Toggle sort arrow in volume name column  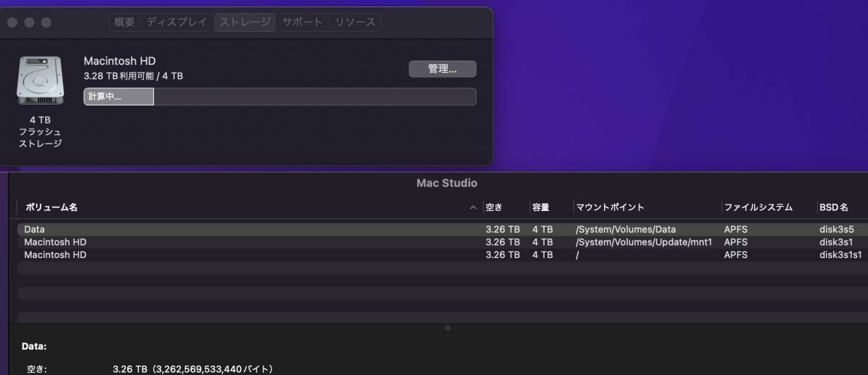(474, 207)
